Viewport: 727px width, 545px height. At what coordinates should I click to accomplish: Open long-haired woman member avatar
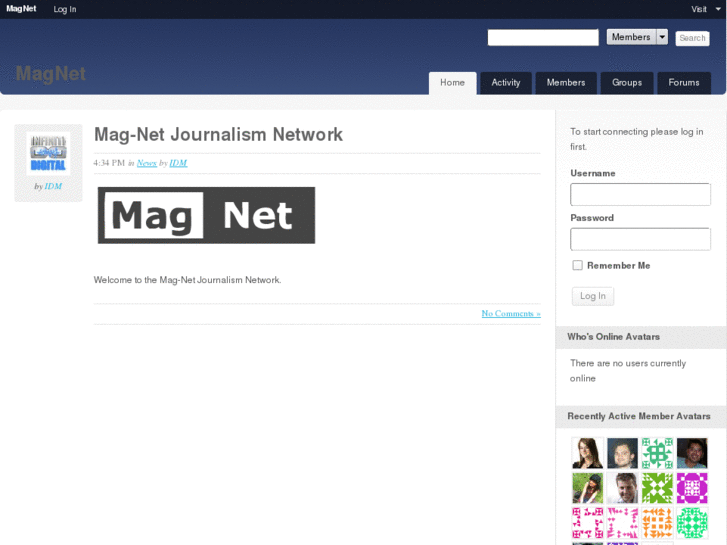[587, 453]
